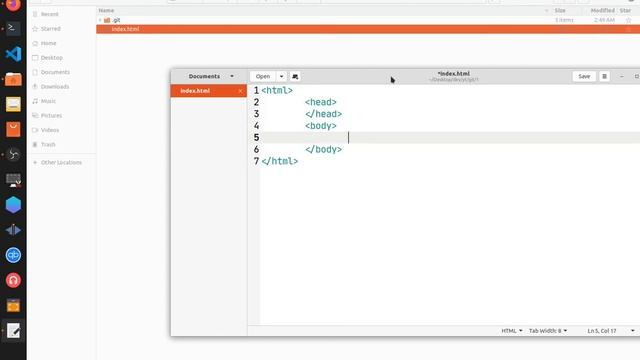Viewport: 640px width, 360px height.
Task: Open the red headphones app in dock
Action: pyautogui.click(x=13, y=280)
